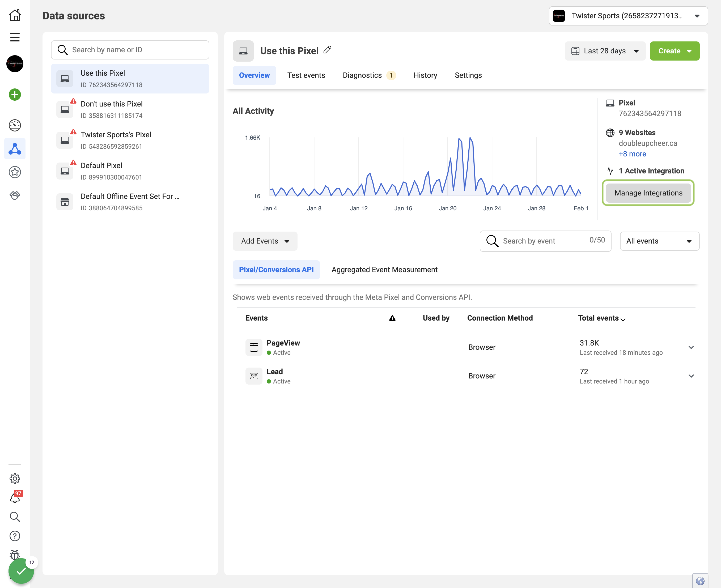Click the globe icon at bottom right
This screenshot has width=721, height=588.
pos(700,581)
